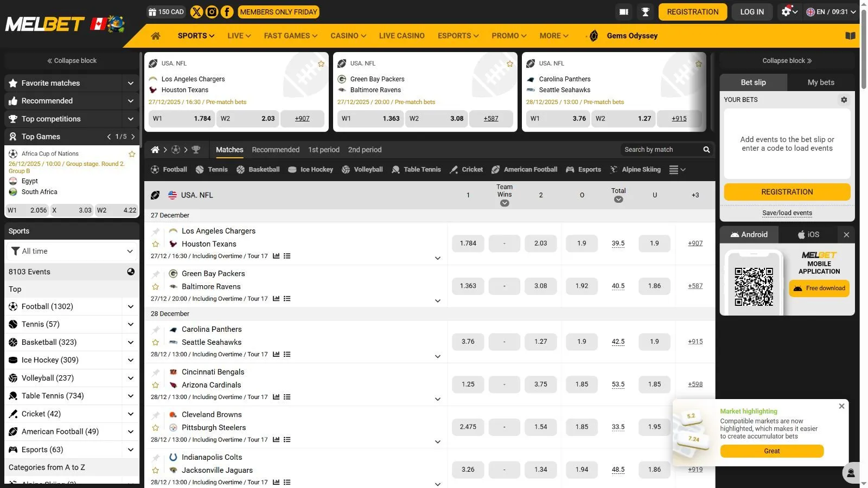This screenshot has width=868, height=488.
Task: Click Free download for mobile app
Action: (x=819, y=288)
